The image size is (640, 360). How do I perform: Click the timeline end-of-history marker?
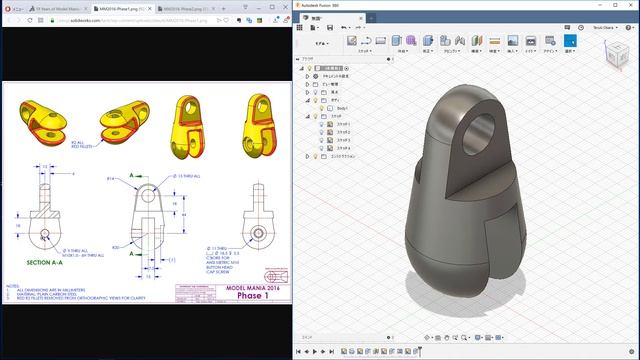[x=420, y=351]
